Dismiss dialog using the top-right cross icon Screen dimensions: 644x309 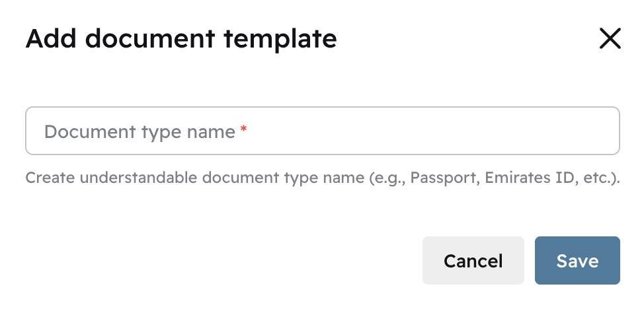tap(609, 39)
